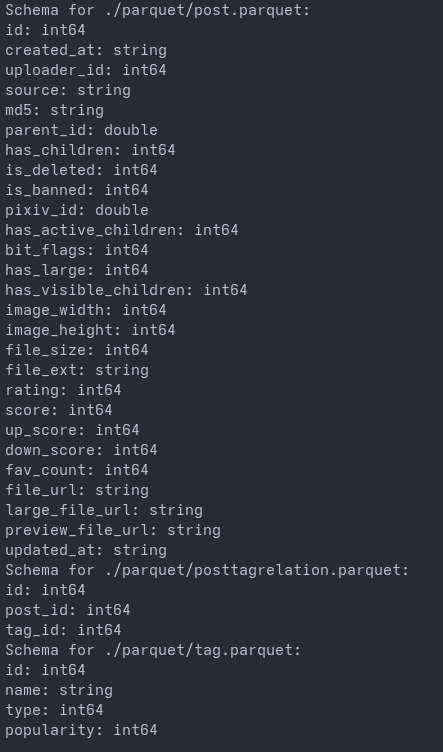Click the 'popularity: int64' last line
443x752 pixels.
click(x=82, y=730)
